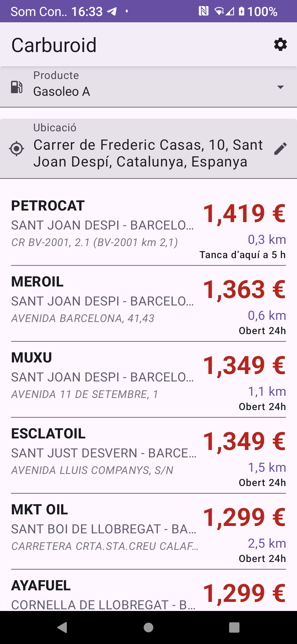Expand the Producte dropdown arrow
This screenshot has width=297, height=644.
pos(280,87)
